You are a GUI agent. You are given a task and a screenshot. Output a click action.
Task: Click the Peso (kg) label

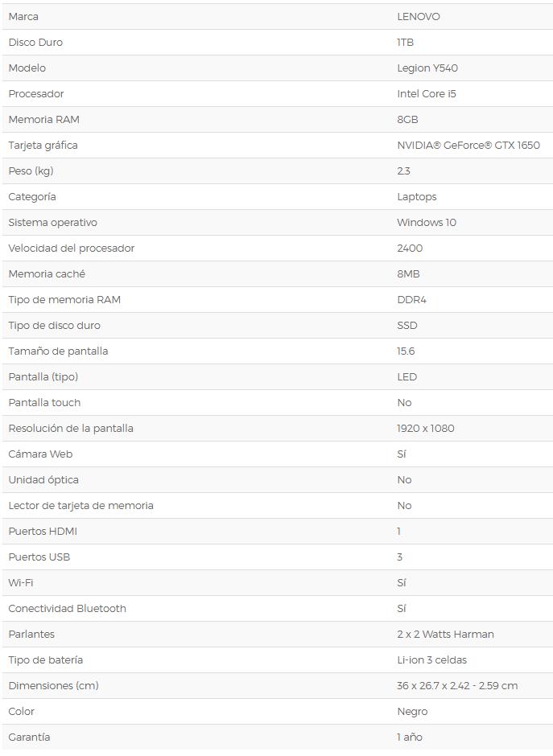31,171
